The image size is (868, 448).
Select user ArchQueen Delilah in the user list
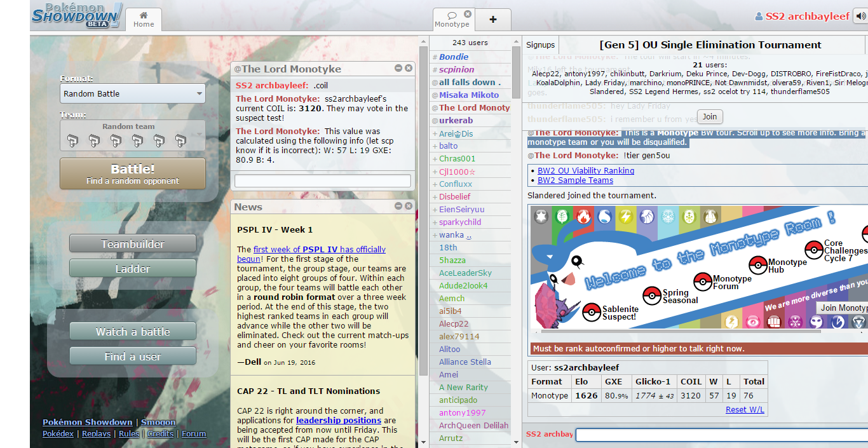click(x=470, y=425)
